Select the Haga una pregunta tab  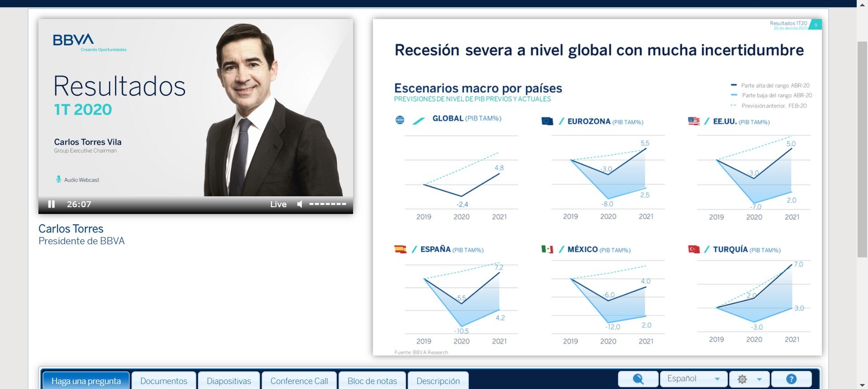point(86,381)
